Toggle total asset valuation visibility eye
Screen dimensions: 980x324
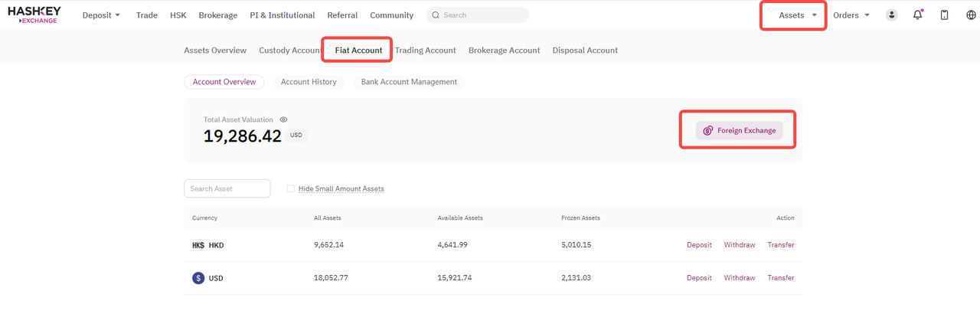coord(283,119)
